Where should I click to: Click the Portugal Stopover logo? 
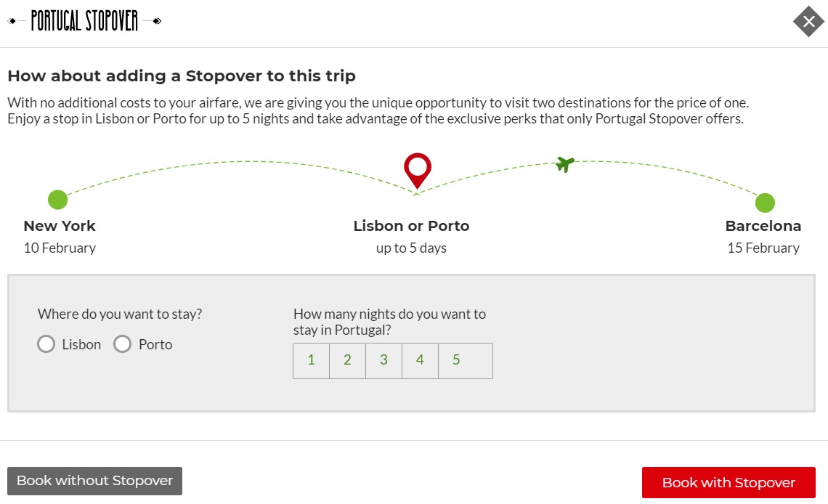pyautogui.click(x=84, y=21)
